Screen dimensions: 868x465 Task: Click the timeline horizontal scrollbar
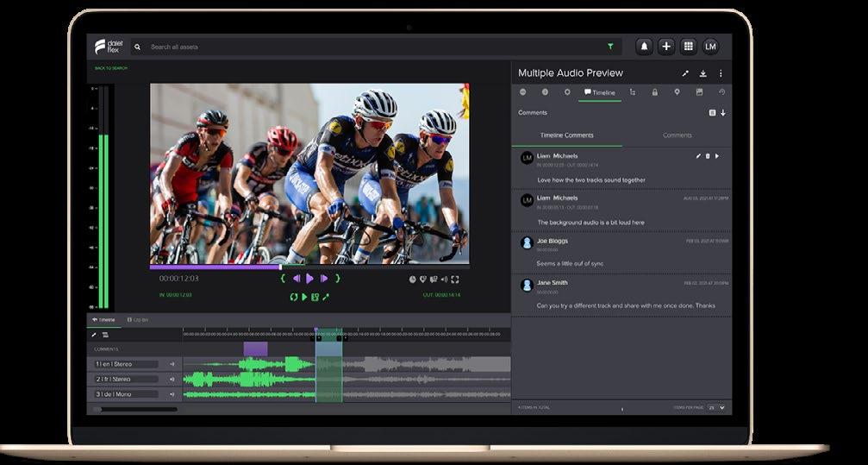tap(135, 410)
